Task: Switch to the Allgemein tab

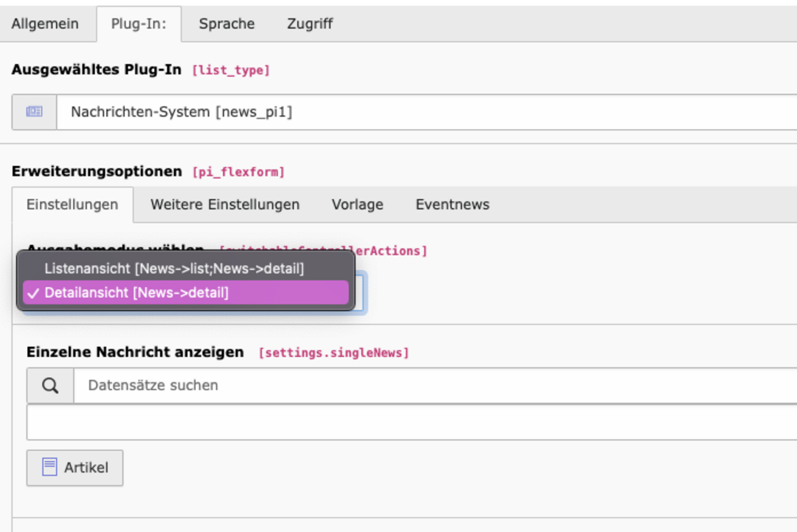Action: click(x=45, y=24)
